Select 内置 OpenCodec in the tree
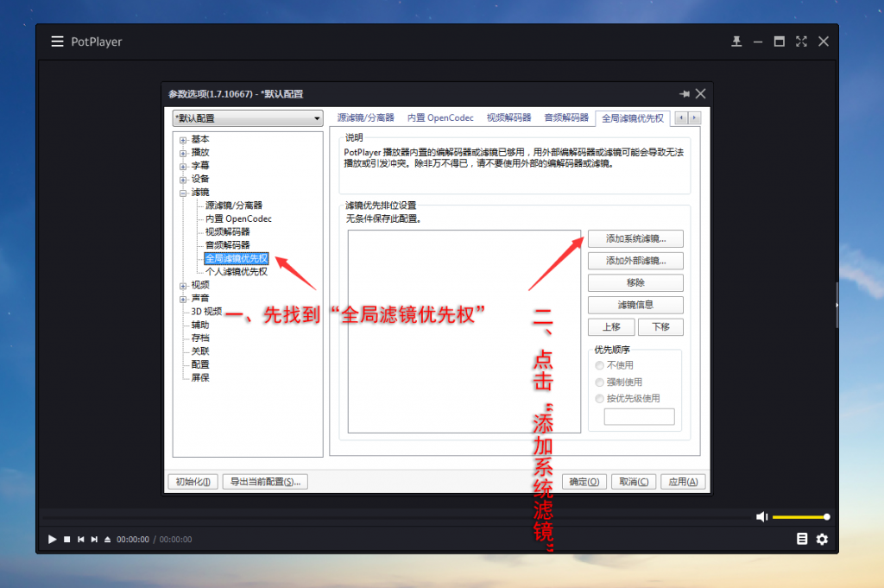The width and height of the screenshot is (884, 588). 238,218
